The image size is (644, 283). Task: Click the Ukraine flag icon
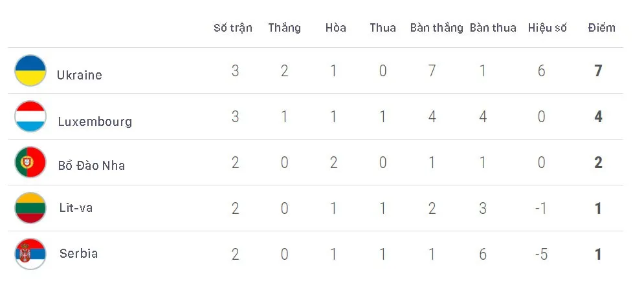[30, 70]
